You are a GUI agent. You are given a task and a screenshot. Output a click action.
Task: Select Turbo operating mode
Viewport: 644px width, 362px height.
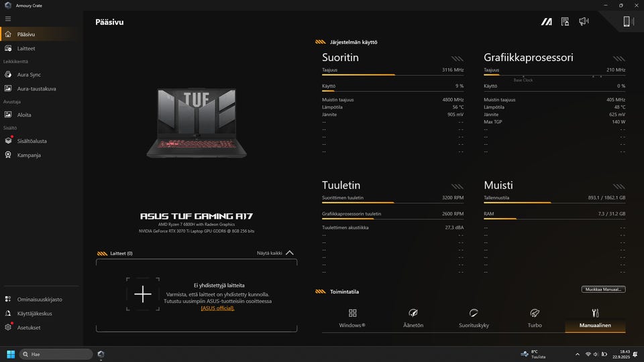pyautogui.click(x=535, y=318)
